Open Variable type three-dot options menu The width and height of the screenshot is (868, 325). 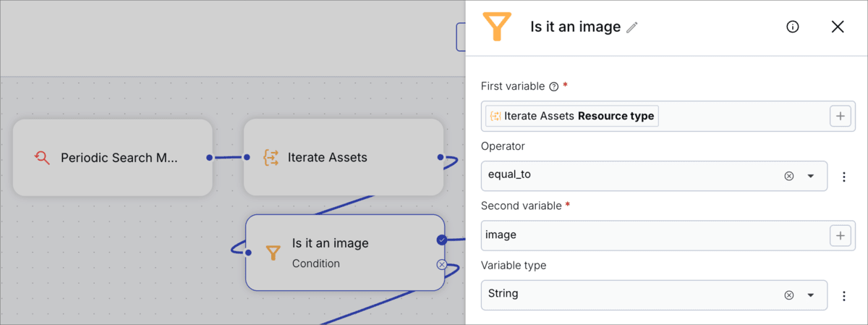tap(843, 295)
